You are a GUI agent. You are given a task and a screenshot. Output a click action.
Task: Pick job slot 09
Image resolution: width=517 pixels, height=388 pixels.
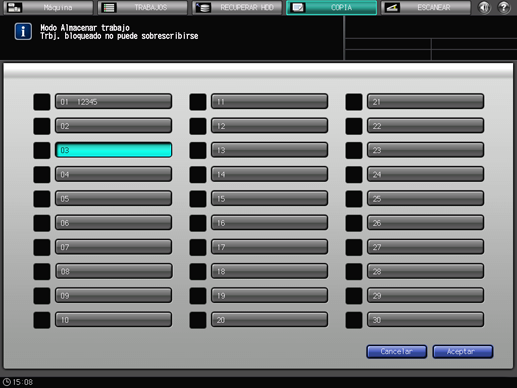113,296
